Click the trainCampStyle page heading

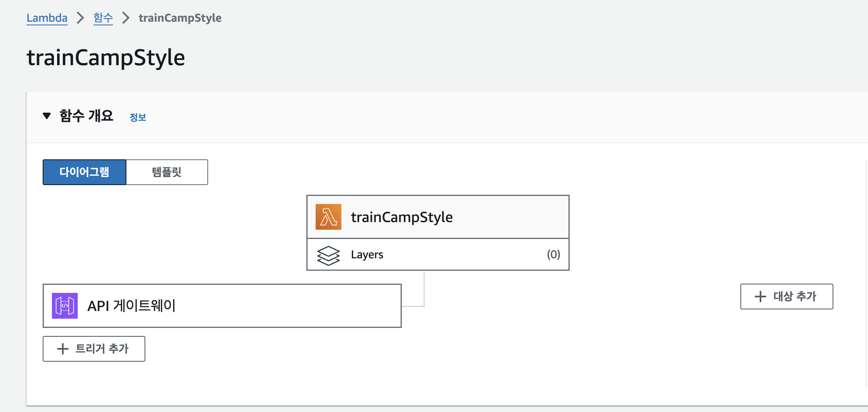click(106, 58)
